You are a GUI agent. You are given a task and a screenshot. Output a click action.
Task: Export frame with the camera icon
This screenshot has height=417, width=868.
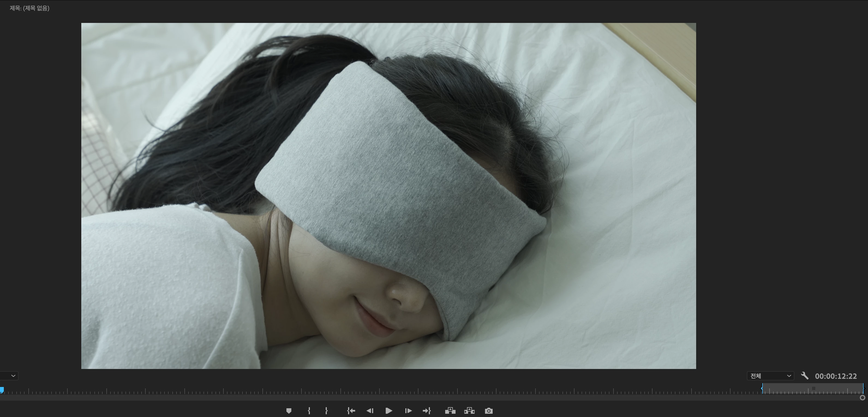[x=489, y=411]
